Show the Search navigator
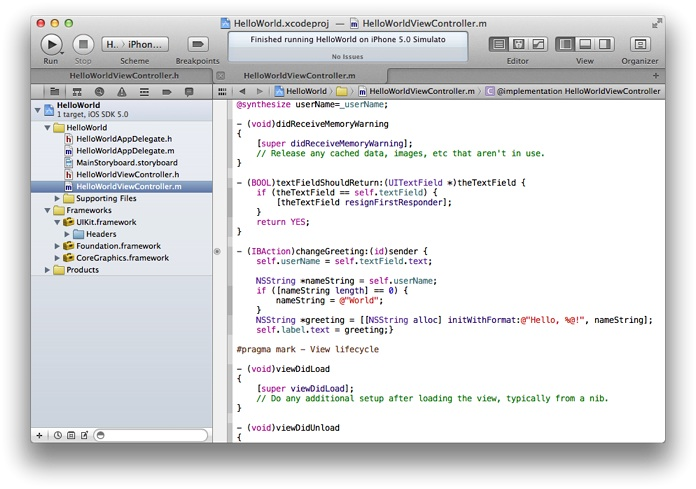696x489 pixels. click(x=99, y=92)
